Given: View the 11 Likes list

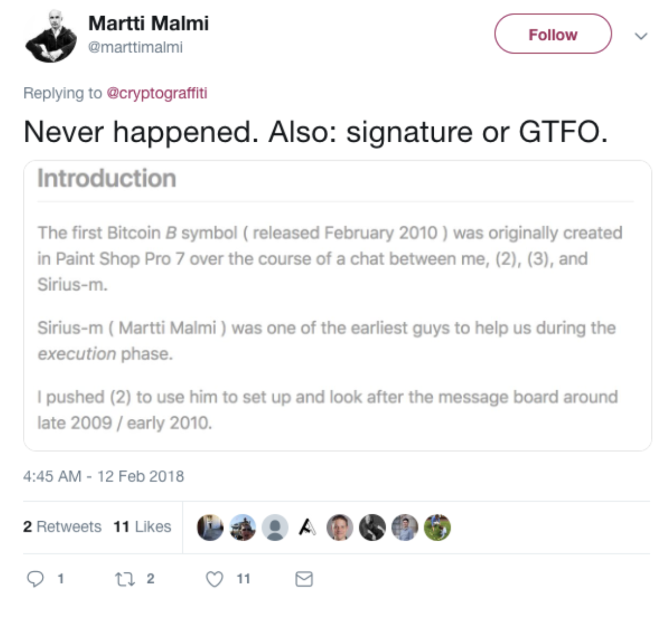Looking at the screenshot, I should [x=142, y=526].
